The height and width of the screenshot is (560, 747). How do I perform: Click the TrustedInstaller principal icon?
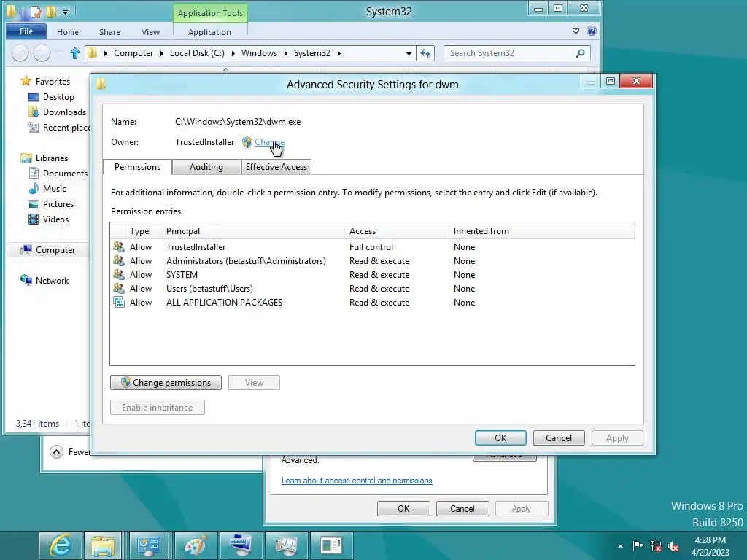coord(119,246)
